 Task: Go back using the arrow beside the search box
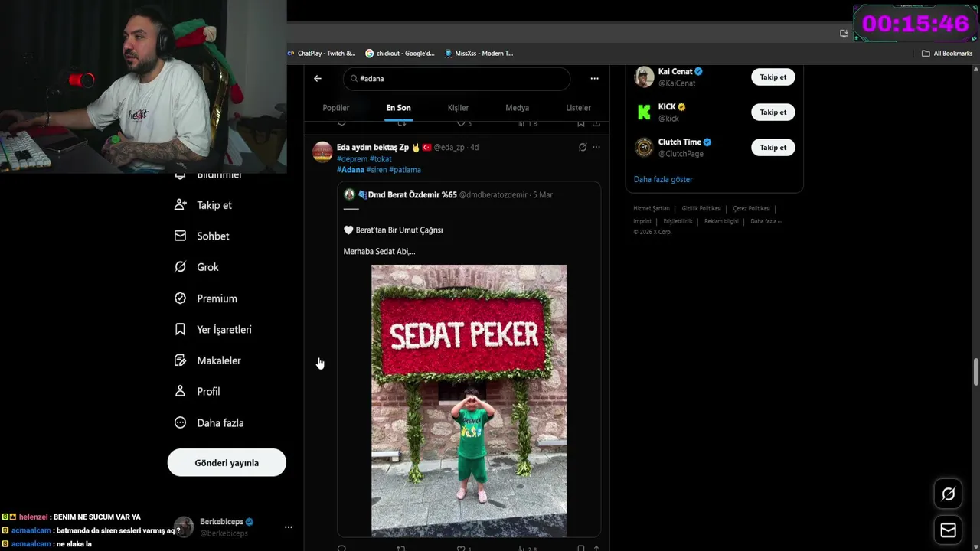click(x=318, y=78)
